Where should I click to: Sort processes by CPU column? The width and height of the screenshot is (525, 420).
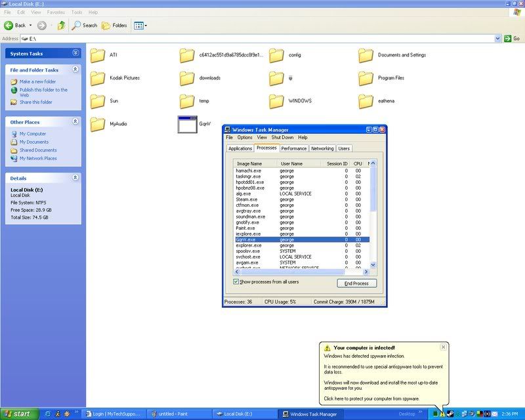(358, 164)
